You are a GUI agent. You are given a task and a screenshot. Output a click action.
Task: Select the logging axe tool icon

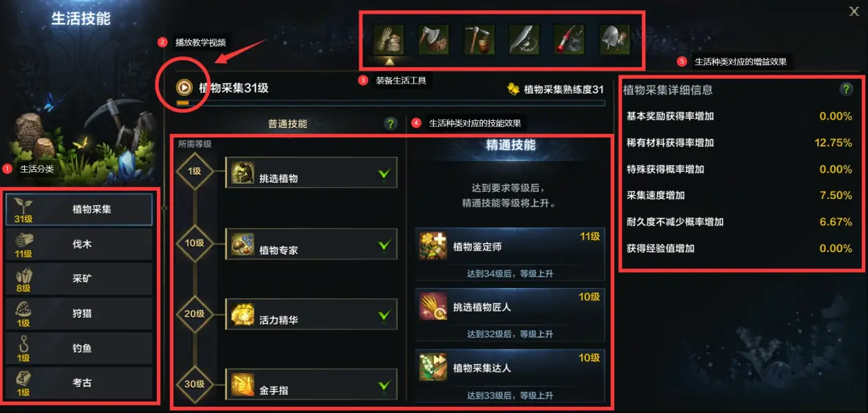tap(433, 39)
